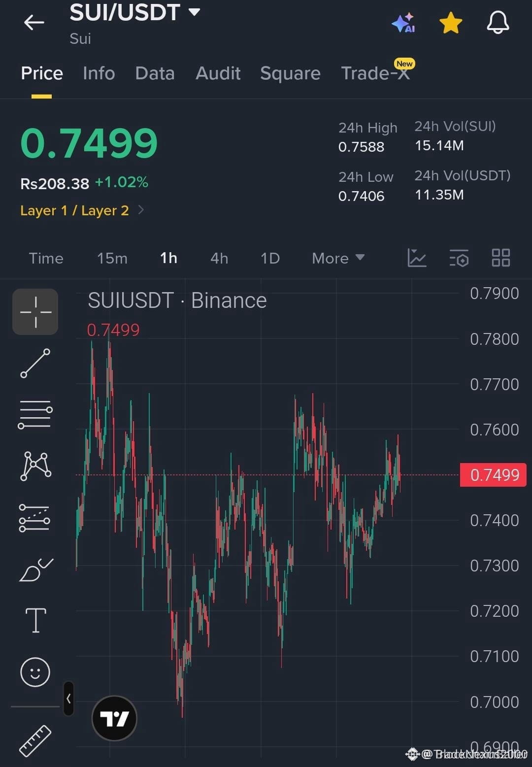
Task: Expand the SUI/USDT pair dropdown
Action: [x=195, y=12]
